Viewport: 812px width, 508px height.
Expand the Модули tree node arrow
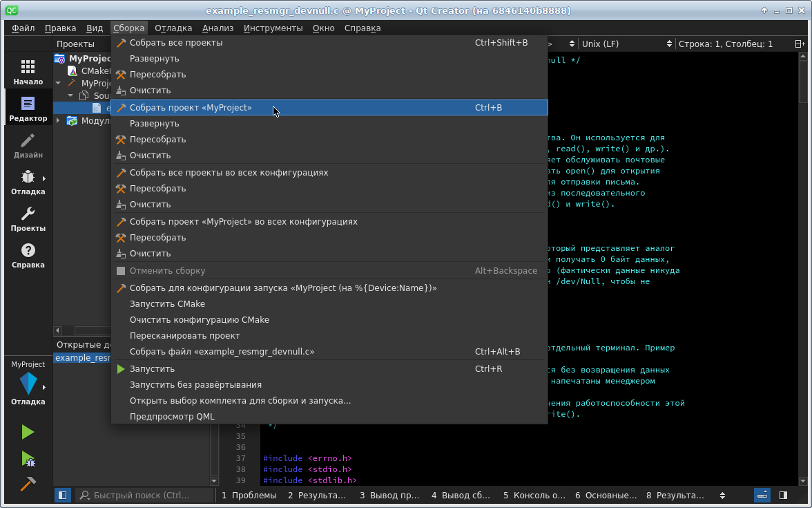tap(58, 121)
